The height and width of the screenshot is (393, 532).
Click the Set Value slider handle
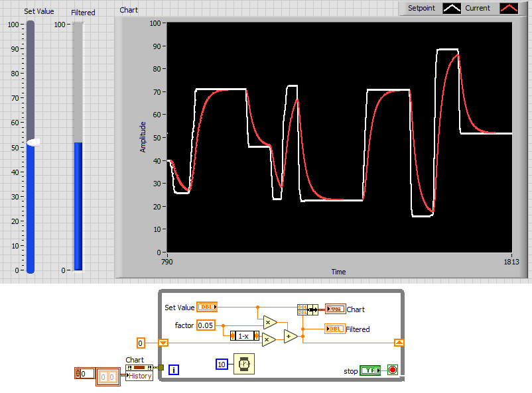coord(33,142)
